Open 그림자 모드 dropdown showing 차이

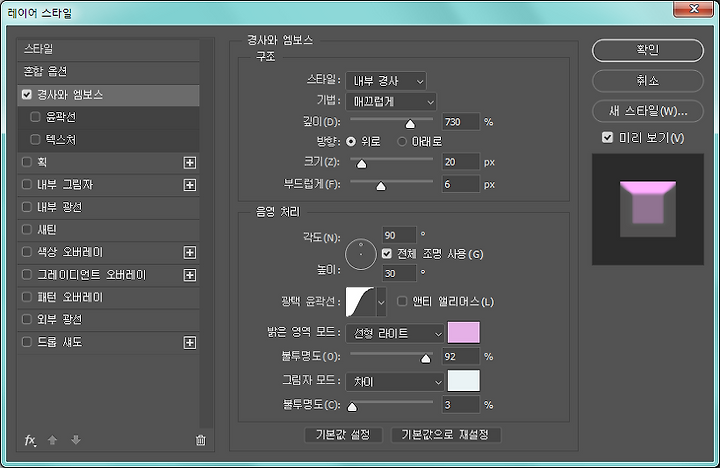[395, 382]
